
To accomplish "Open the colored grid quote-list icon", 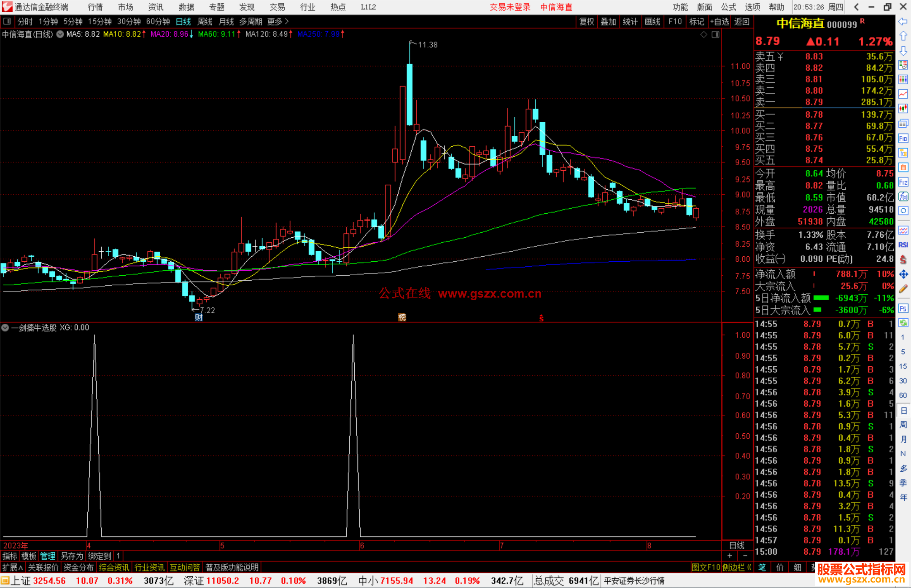I will click(x=903, y=80).
